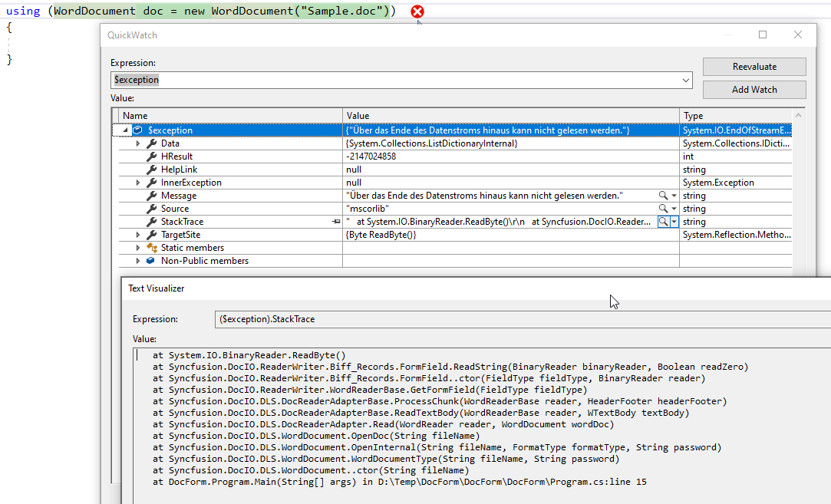Expand the TargetSite property node
Image resolution: width=831 pixels, height=504 pixels.
tap(138, 235)
